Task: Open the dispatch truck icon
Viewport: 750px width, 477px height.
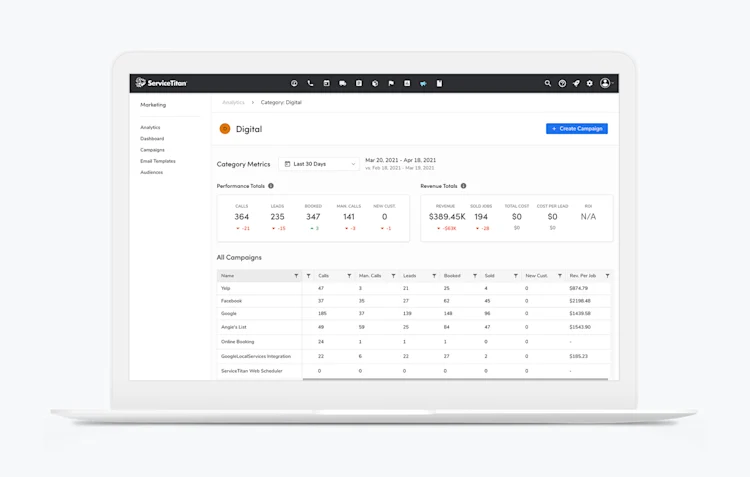Action: coord(342,83)
